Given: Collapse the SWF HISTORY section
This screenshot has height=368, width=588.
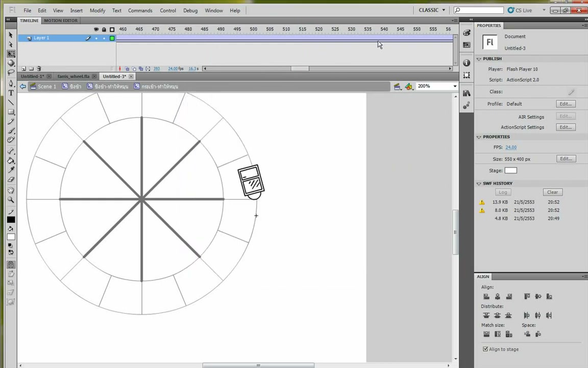Looking at the screenshot, I should point(479,183).
